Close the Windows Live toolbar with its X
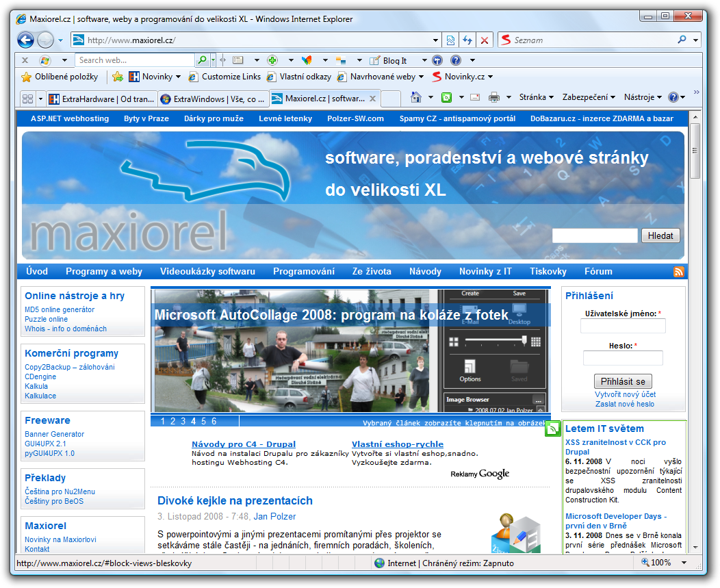720x588 pixels. click(25, 60)
